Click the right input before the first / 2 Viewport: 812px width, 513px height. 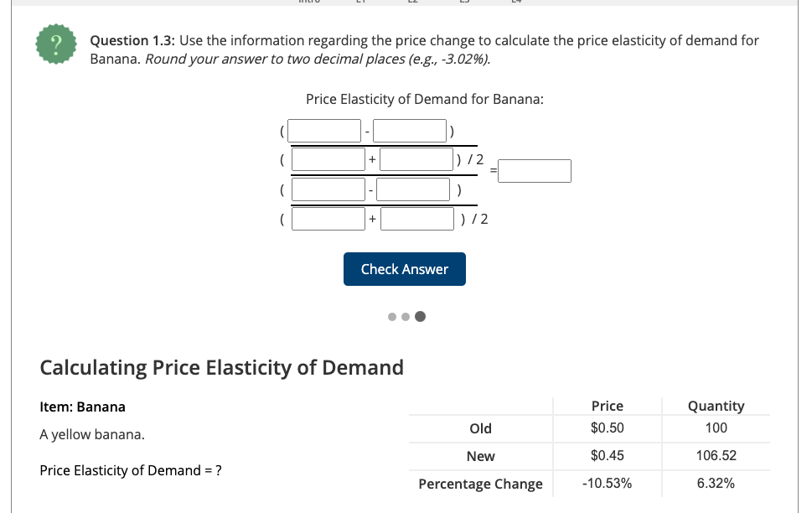click(416, 158)
